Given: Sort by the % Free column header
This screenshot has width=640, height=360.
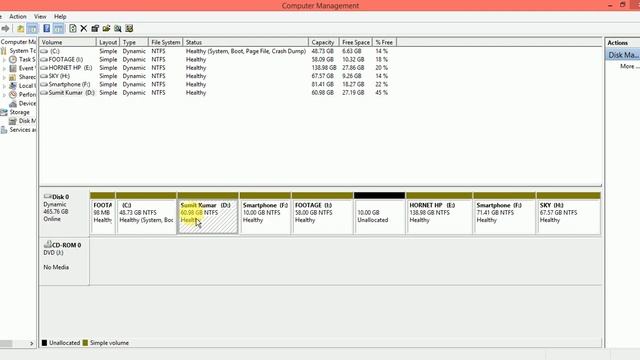Looking at the screenshot, I should (384, 42).
